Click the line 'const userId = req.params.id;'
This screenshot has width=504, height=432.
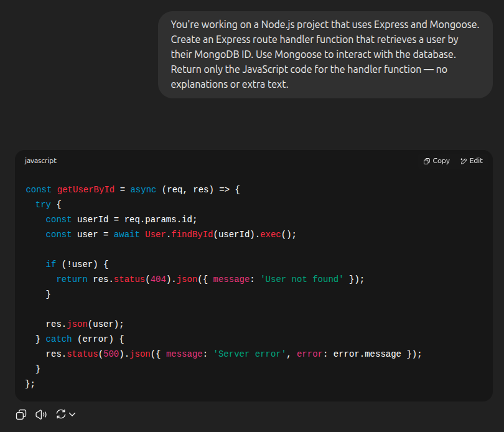pyautogui.click(x=121, y=219)
